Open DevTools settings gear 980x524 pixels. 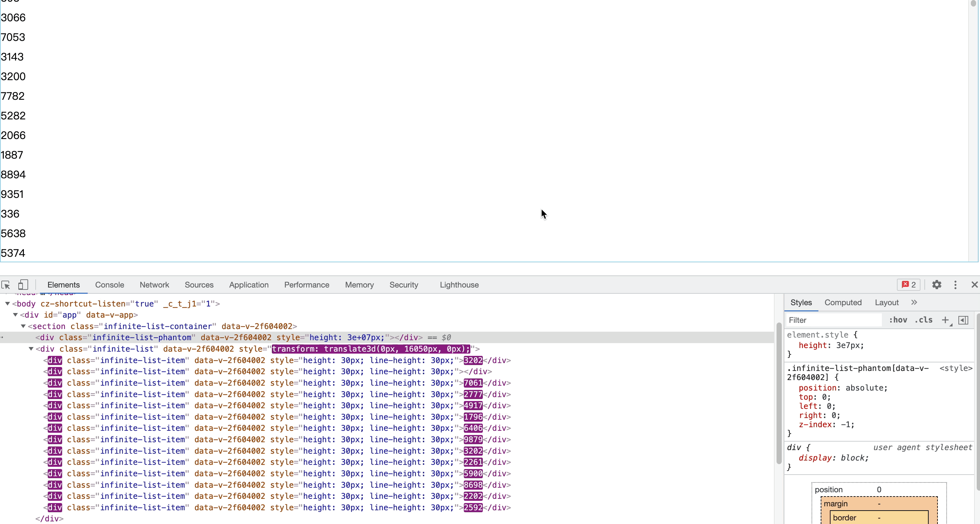point(936,285)
